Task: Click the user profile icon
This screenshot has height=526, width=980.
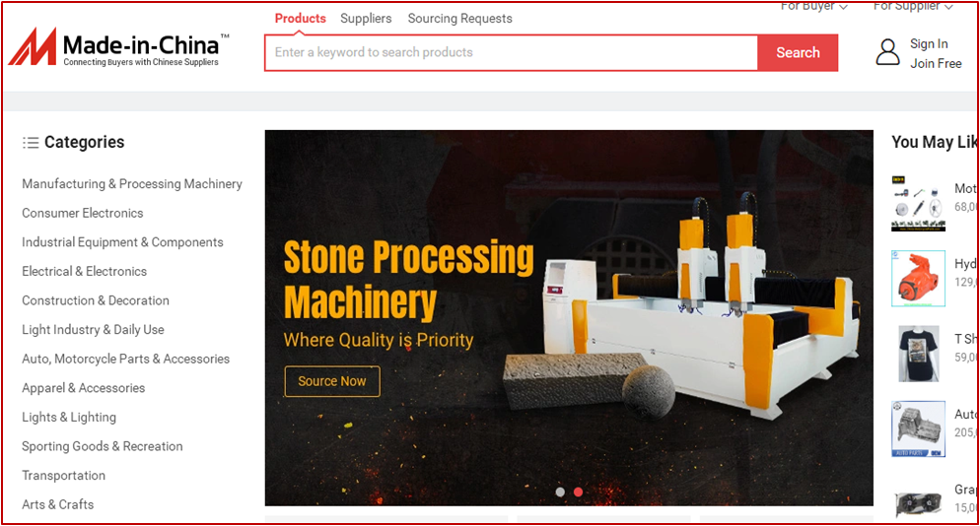Action: coord(887,52)
